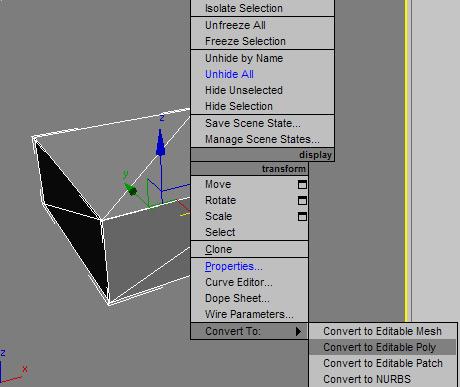Choose Isolate Selection from quad menu
The width and height of the screenshot is (460, 387).
(262, 8)
